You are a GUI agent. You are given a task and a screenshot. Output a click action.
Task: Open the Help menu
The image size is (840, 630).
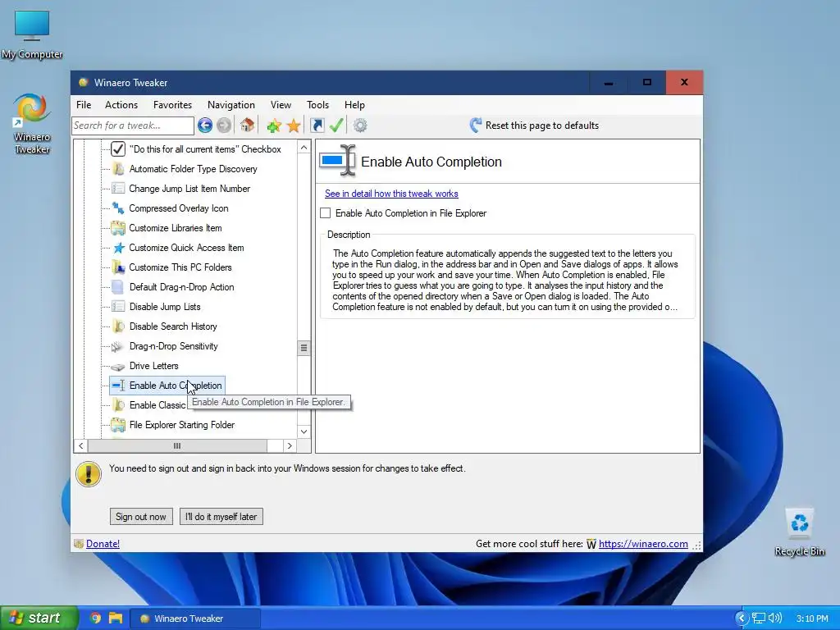(354, 105)
